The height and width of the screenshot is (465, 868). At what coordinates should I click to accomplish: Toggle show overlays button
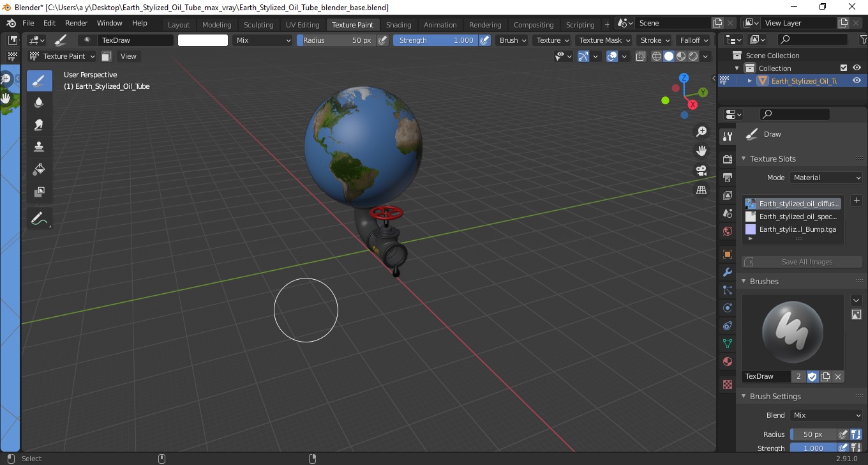612,56
